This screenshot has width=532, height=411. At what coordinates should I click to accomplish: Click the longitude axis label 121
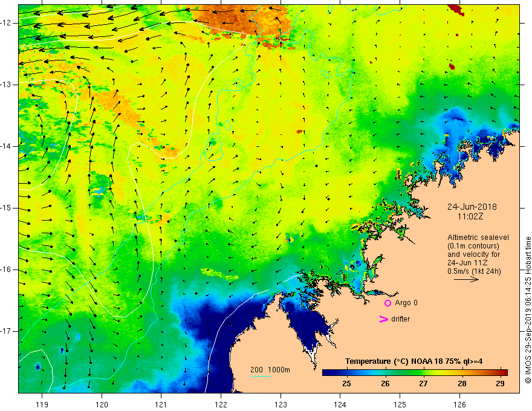(161, 404)
